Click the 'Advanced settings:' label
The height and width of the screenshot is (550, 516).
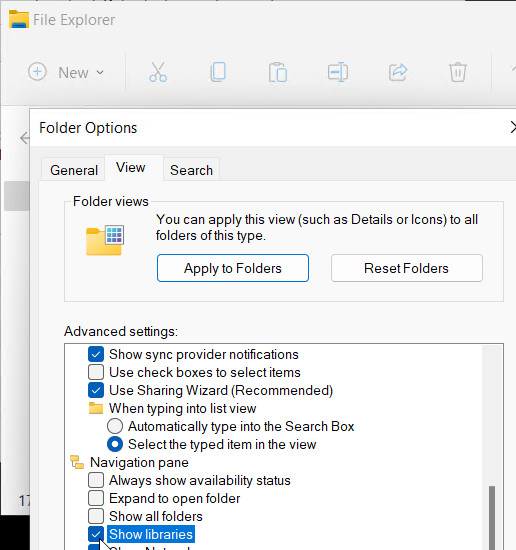121,331
